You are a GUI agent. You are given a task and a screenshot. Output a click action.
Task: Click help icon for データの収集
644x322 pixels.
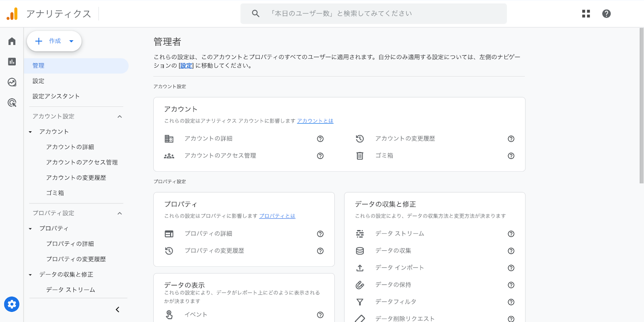tap(511, 251)
